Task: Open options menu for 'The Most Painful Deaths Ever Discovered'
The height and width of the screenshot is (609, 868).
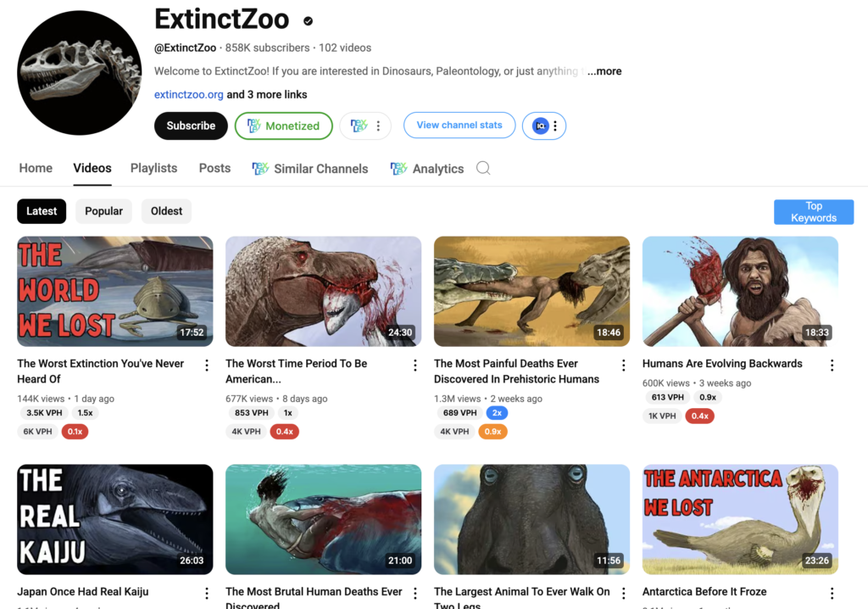Action: (x=623, y=366)
